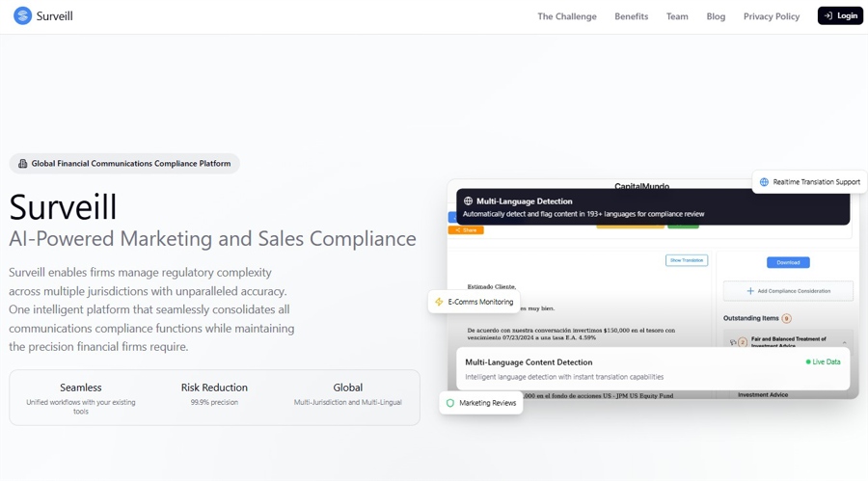Click the globe icon beside Realtime Translation Support

pyautogui.click(x=764, y=181)
